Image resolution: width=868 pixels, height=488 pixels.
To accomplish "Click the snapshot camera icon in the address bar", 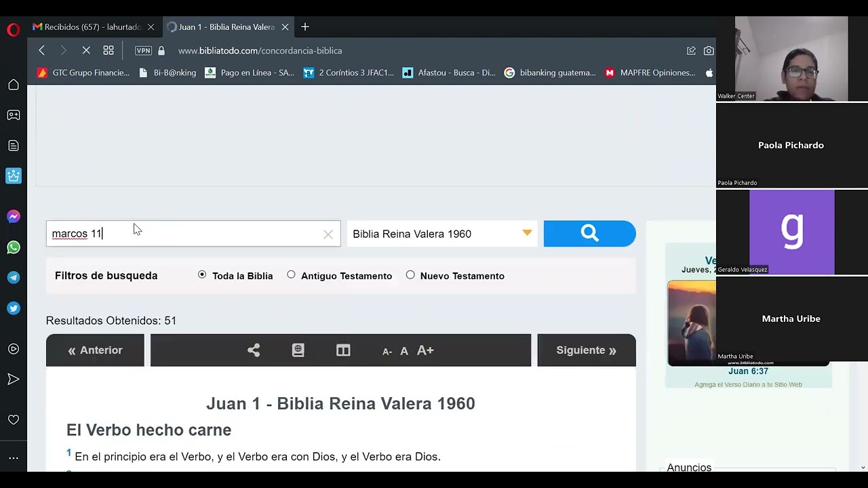I will [709, 51].
